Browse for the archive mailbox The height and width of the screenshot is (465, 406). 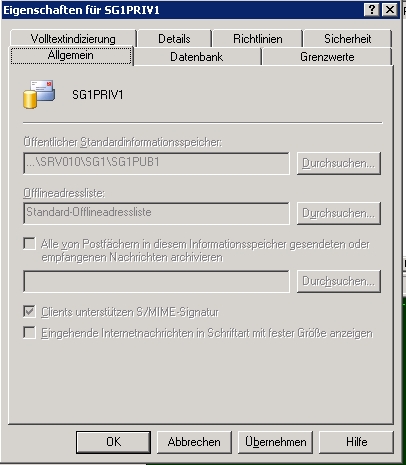pyautogui.click(x=339, y=281)
